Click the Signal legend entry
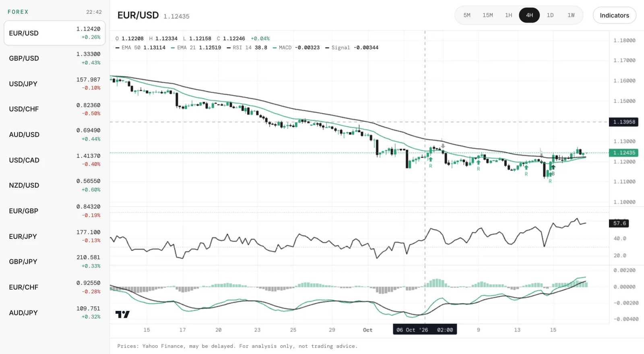The width and height of the screenshot is (644, 354). click(352, 48)
